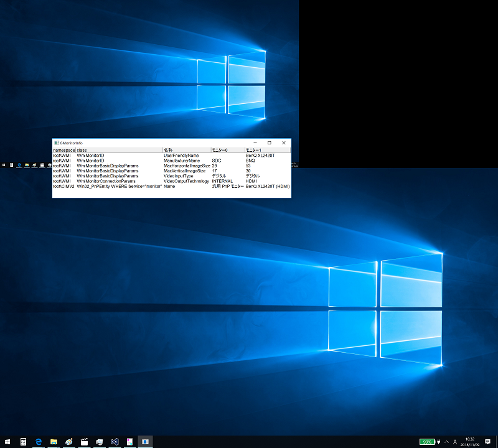Click the INTERNAL output technology value
Image resolution: width=498 pixels, height=448 pixels.
click(222, 181)
